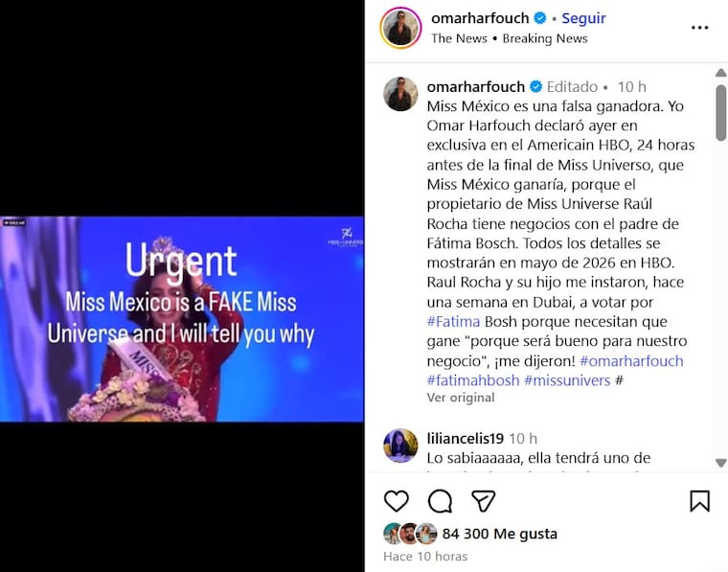Click the comments scrollbar down arrow
Viewport: 728px width, 572px height.
720,463
